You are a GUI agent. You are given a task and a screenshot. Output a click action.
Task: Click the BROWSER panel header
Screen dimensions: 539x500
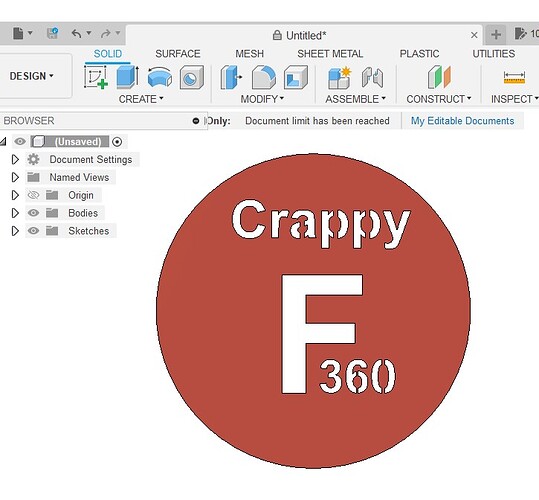tap(103, 121)
